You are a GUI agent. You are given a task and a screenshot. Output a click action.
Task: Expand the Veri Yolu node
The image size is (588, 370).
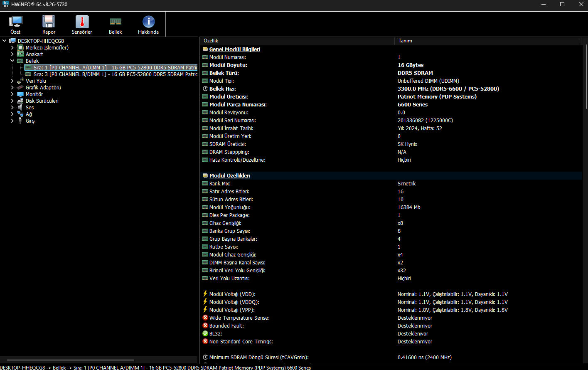tap(12, 81)
